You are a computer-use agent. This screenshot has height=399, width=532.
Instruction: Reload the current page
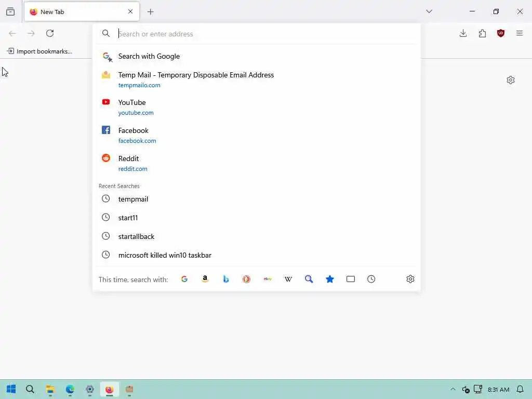click(50, 33)
